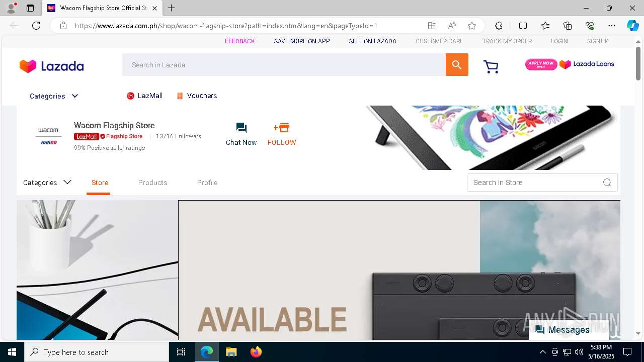Click the orange Lazada search button
This screenshot has height=362, width=644.
(457, 65)
